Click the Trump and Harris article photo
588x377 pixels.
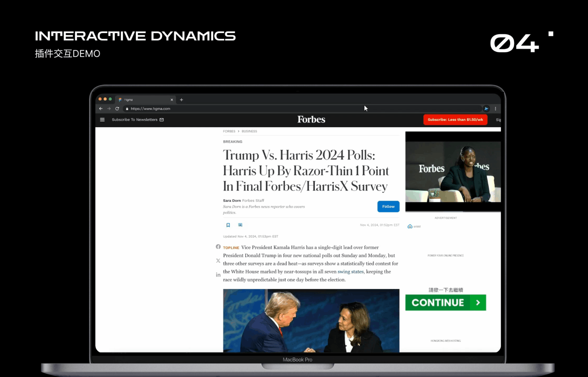coord(311,321)
